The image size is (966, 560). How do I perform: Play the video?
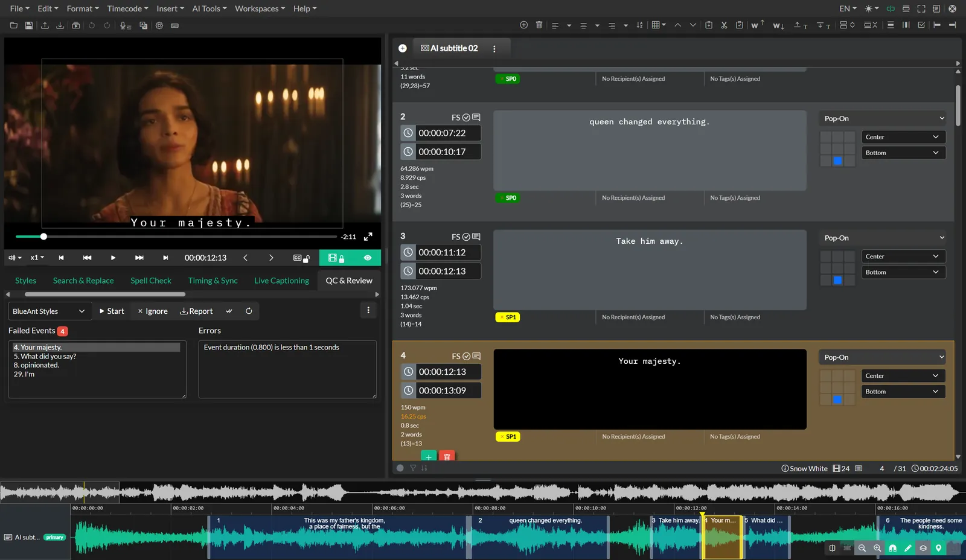tap(113, 258)
